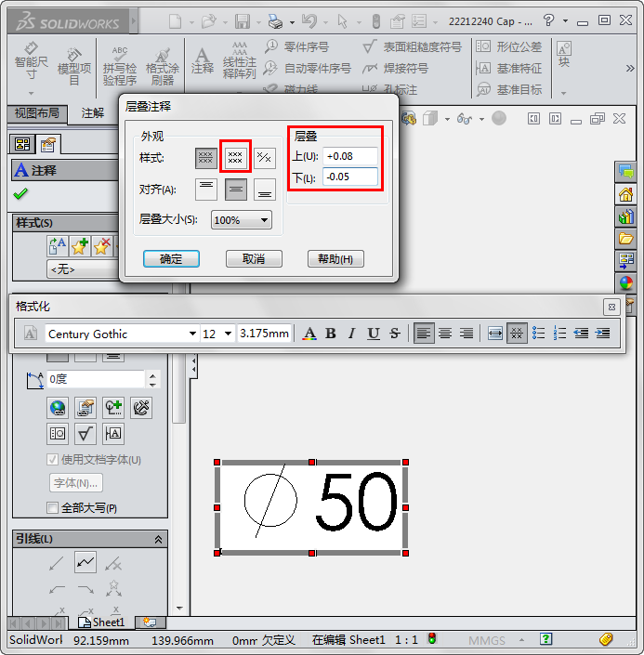Open Geometric Tolerance (形位公差)

click(509, 46)
